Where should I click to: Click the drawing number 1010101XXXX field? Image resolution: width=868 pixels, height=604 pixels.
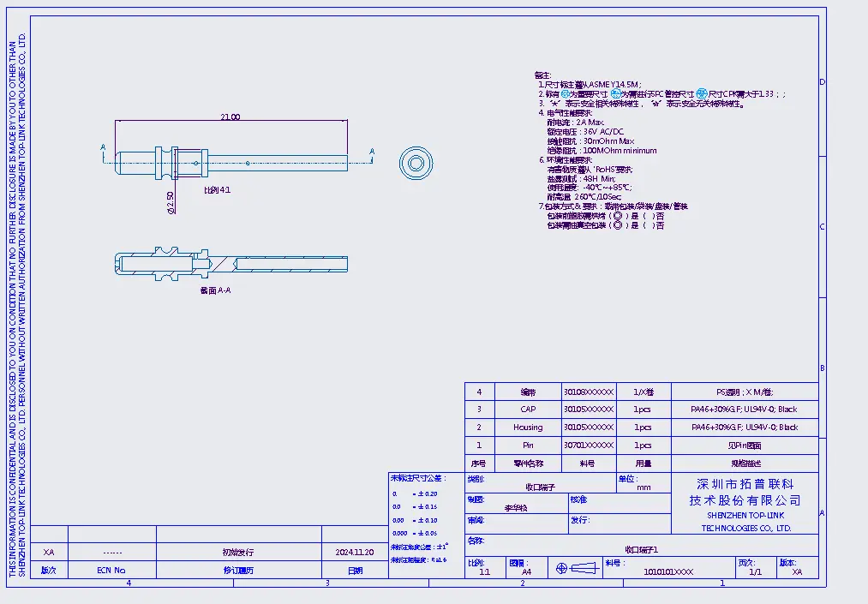point(668,571)
